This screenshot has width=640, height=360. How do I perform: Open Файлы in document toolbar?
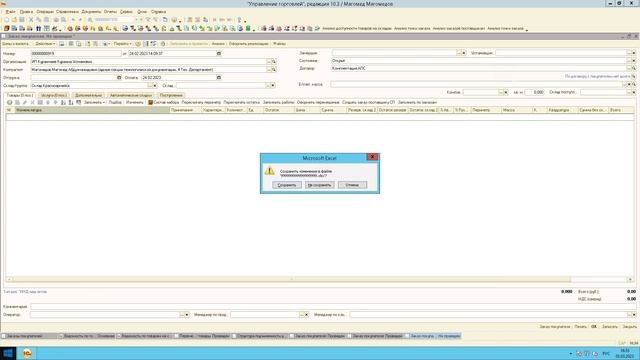(279, 44)
